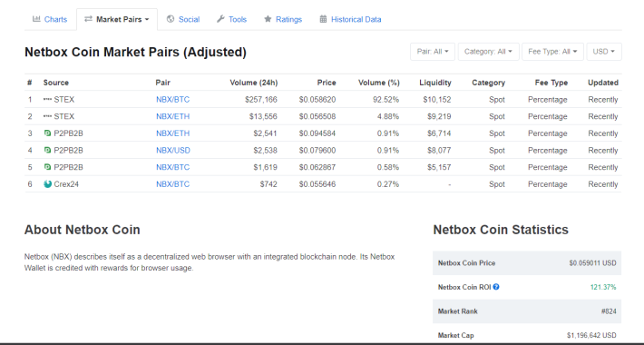Open NBX/BTC pair on Crex24 row 6
This screenshot has height=345, width=644.
pyautogui.click(x=173, y=183)
